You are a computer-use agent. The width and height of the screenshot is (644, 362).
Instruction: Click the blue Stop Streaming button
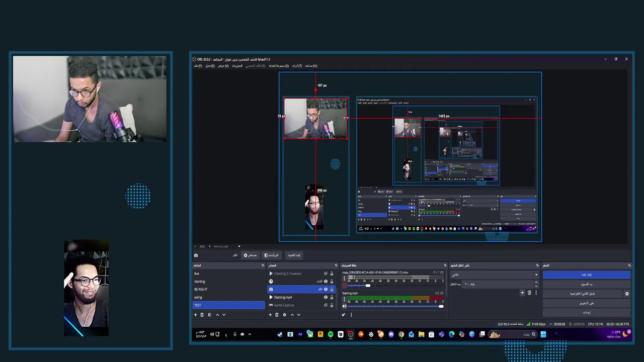[587, 275]
